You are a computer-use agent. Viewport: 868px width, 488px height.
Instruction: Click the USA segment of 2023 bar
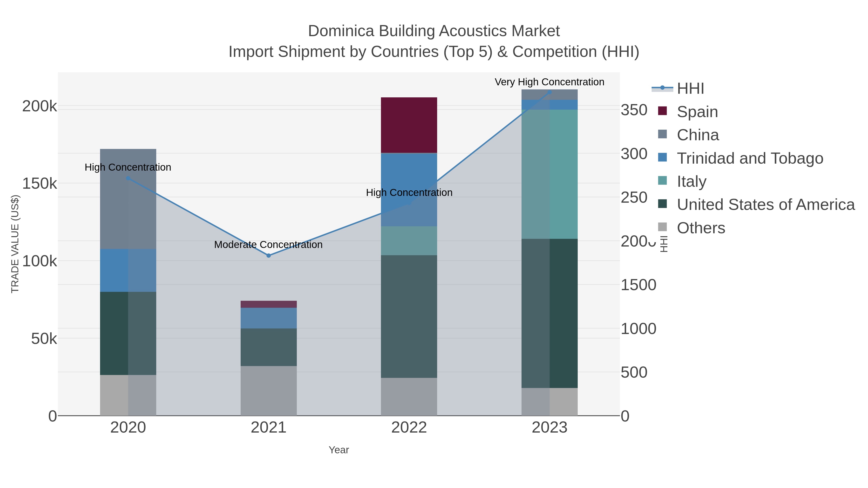click(549, 314)
